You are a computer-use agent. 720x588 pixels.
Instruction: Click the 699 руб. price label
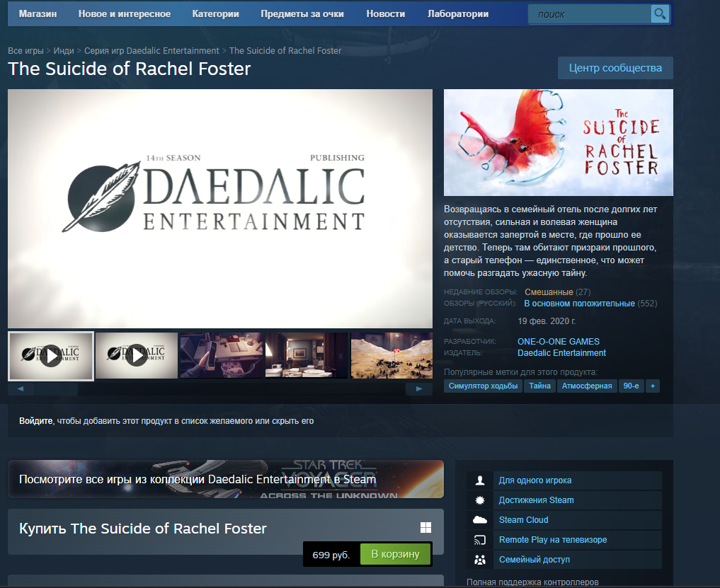click(331, 555)
